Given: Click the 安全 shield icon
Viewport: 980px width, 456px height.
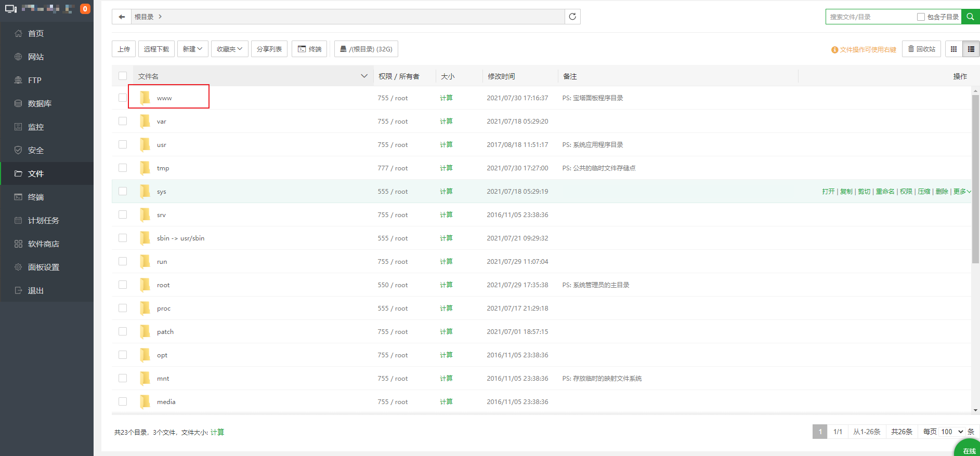Looking at the screenshot, I should pos(18,150).
